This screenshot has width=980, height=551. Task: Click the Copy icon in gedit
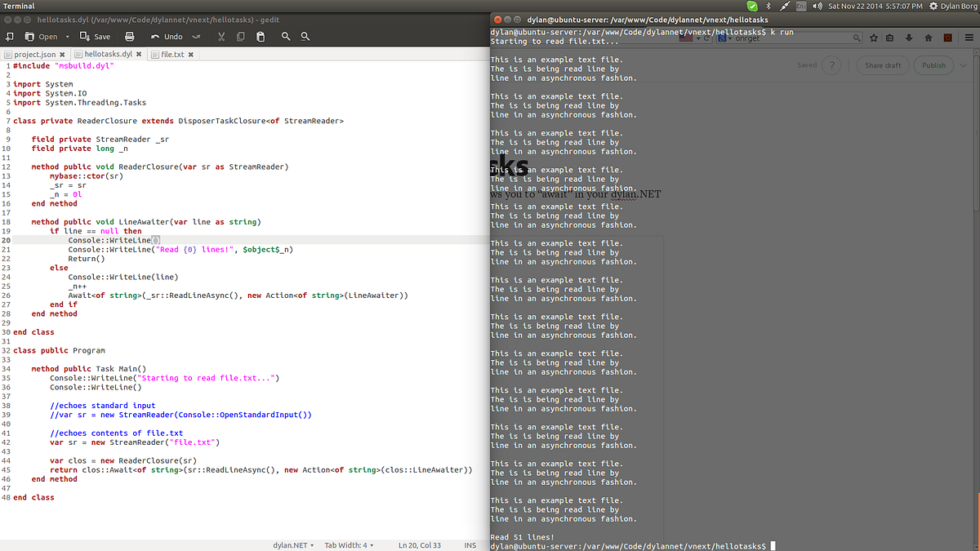click(x=241, y=36)
